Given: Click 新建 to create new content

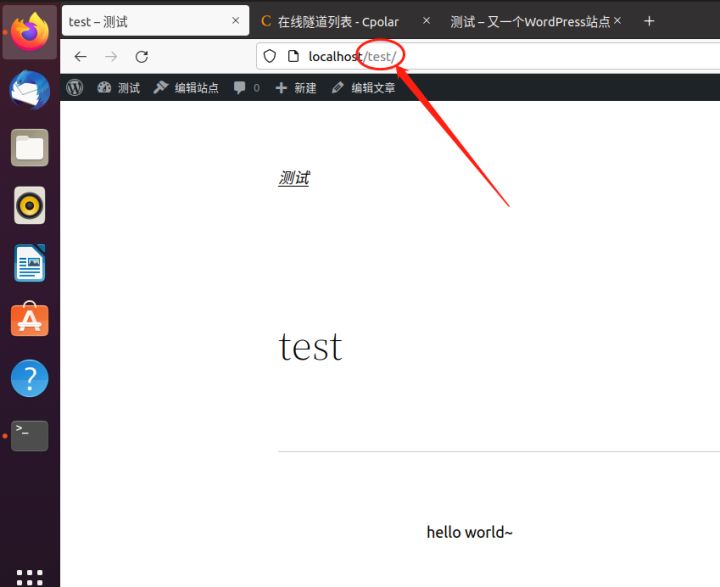Looking at the screenshot, I should click(x=296, y=87).
